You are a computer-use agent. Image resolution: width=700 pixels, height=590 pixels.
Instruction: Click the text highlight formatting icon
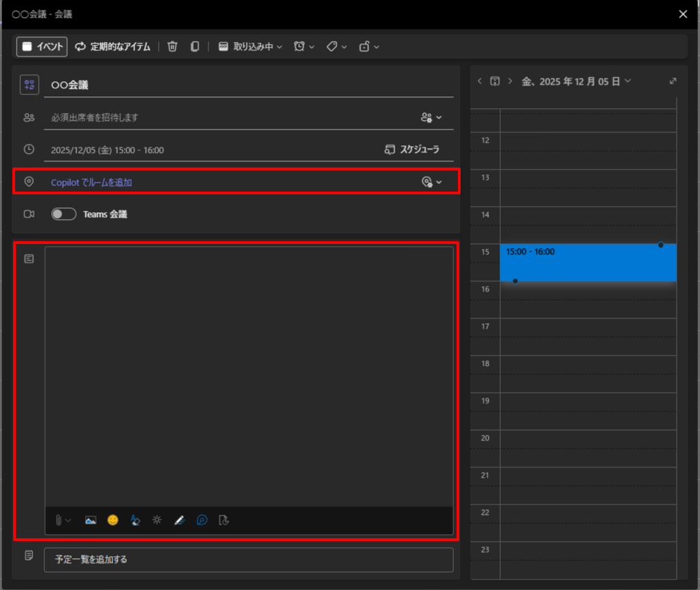point(135,520)
